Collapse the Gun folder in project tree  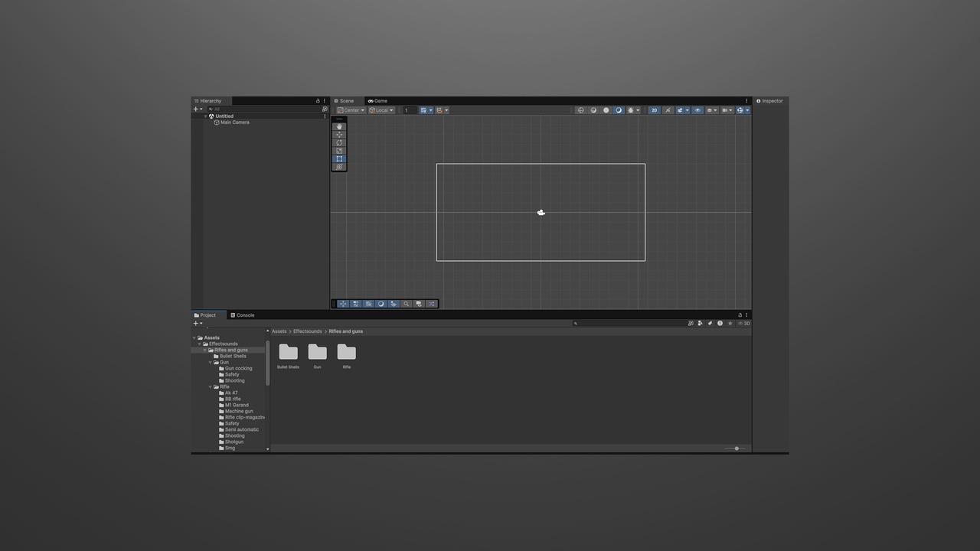pos(211,362)
